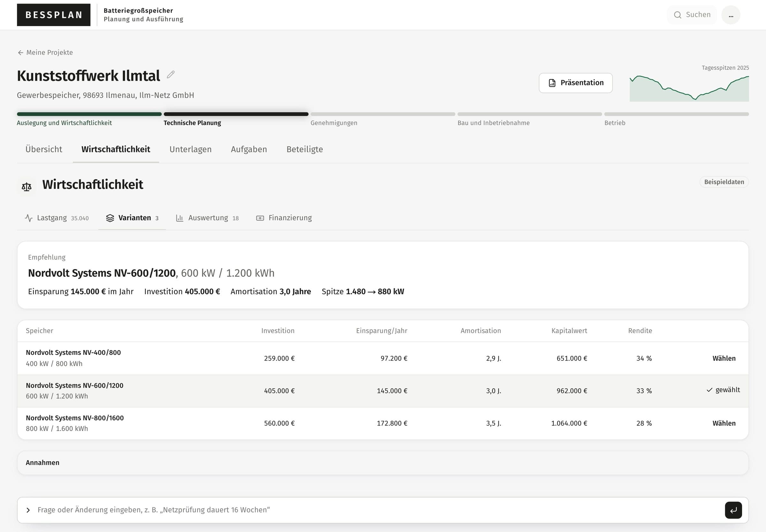Click the Finanzierung banknote icon

click(x=260, y=218)
